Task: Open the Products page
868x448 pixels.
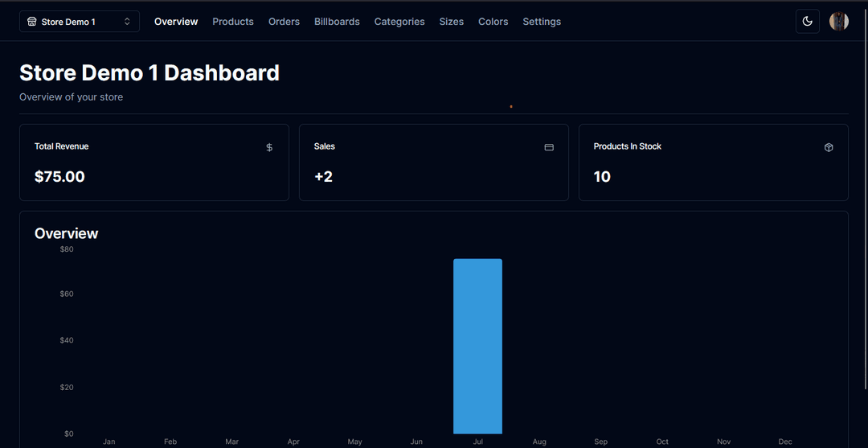Action: click(x=233, y=22)
